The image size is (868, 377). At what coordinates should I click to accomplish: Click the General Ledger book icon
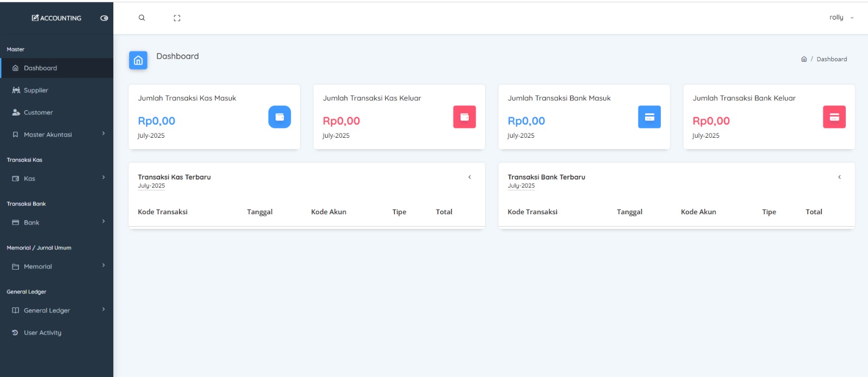tap(15, 310)
